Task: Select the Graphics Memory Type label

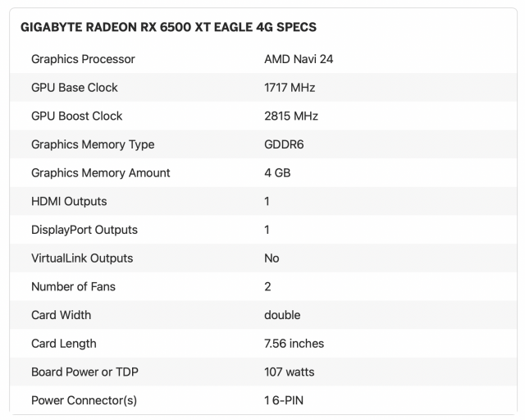Action: [x=93, y=144]
